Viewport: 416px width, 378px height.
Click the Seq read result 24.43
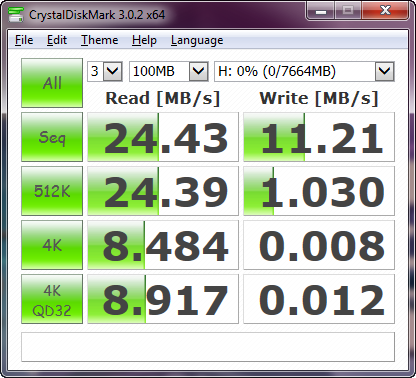(x=163, y=137)
